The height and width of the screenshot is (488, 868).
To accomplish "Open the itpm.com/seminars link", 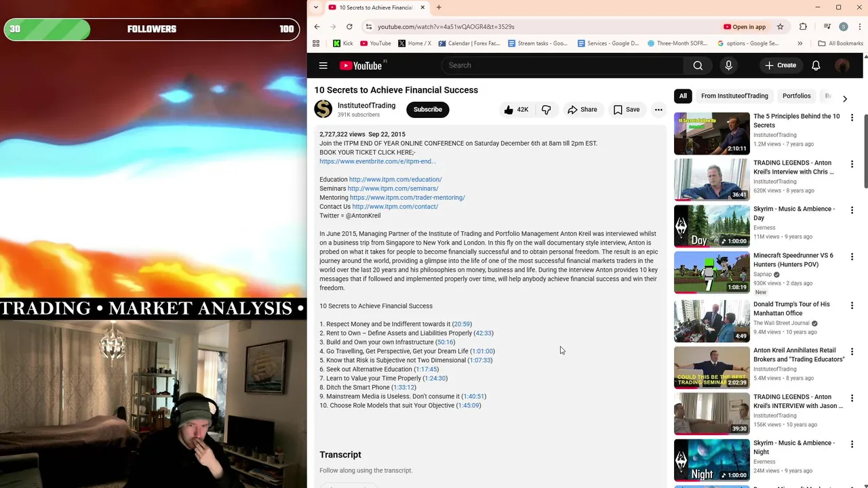I will [393, 188].
